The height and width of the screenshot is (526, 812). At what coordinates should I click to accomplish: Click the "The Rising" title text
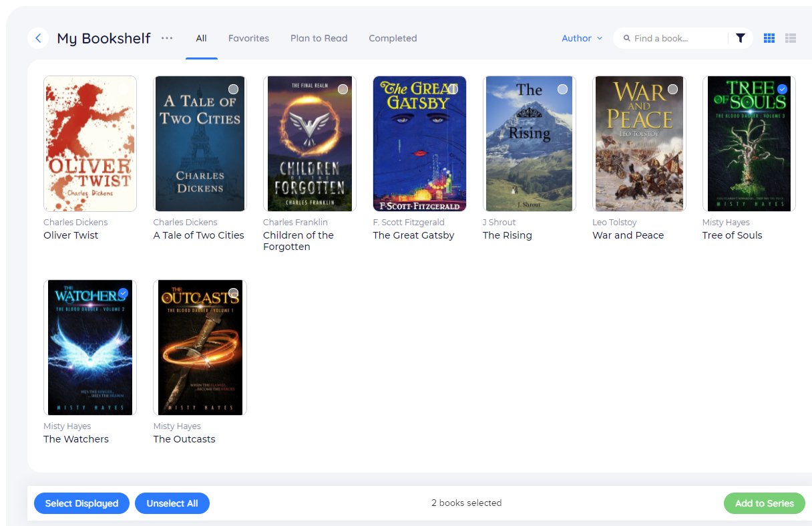click(507, 235)
